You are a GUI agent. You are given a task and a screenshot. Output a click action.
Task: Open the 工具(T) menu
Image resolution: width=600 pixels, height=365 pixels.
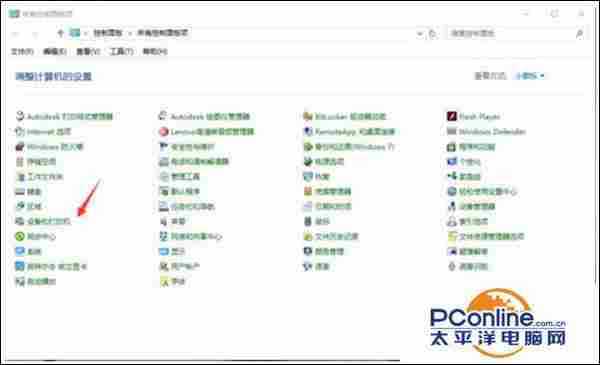pos(121,51)
